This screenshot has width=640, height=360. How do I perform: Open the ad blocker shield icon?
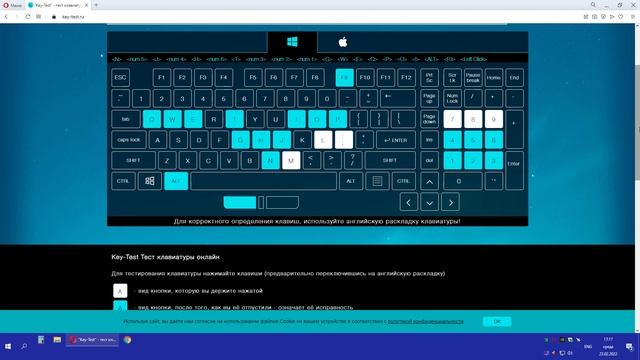tap(603, 17)
